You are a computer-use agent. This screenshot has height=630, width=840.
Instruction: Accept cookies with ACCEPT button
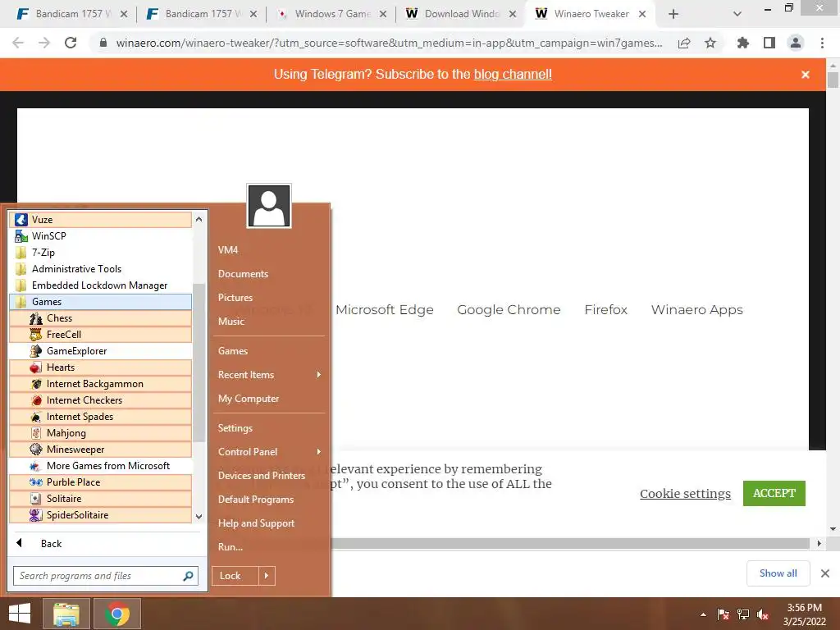pos(774,493)
